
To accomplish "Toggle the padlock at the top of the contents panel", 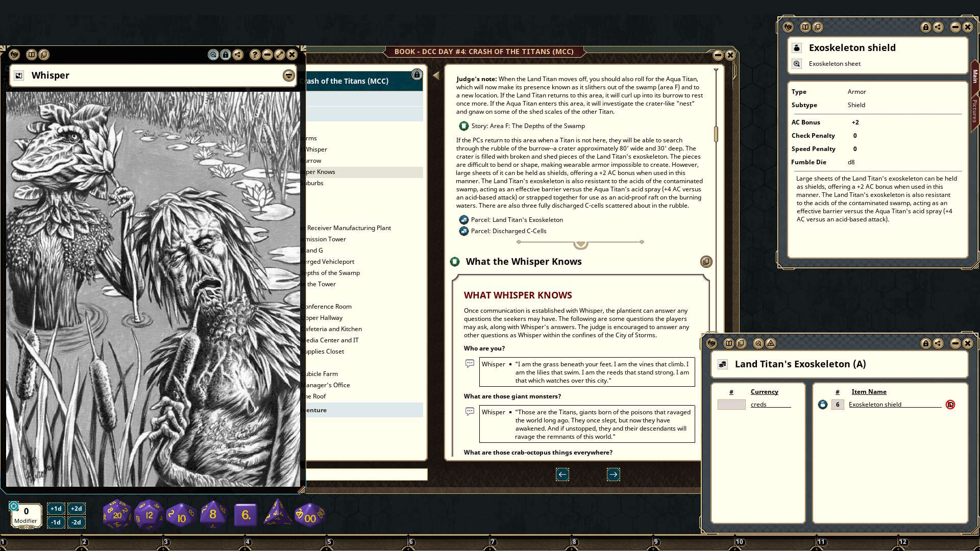I will (418, 74).
